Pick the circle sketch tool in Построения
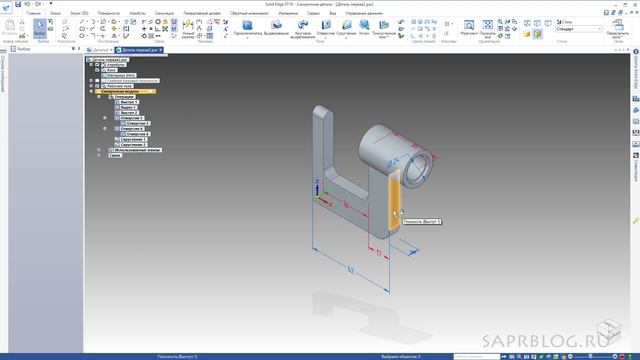 [82, 36]
